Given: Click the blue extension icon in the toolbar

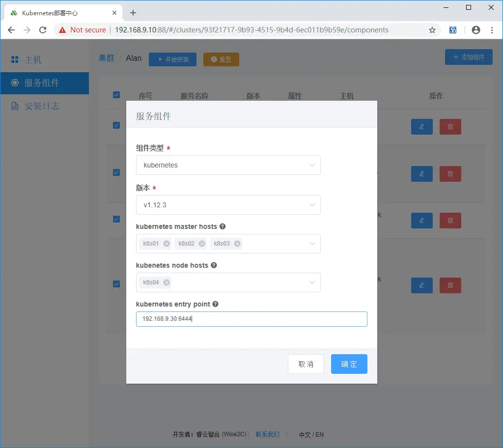Looking at the screenshot, I should (452, 30).
